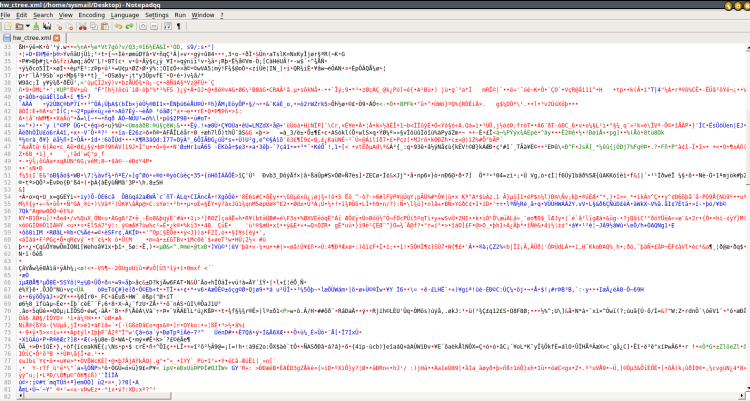Open the ? help menu
This screenshot has width=750, height=401.
coord(222,15)
